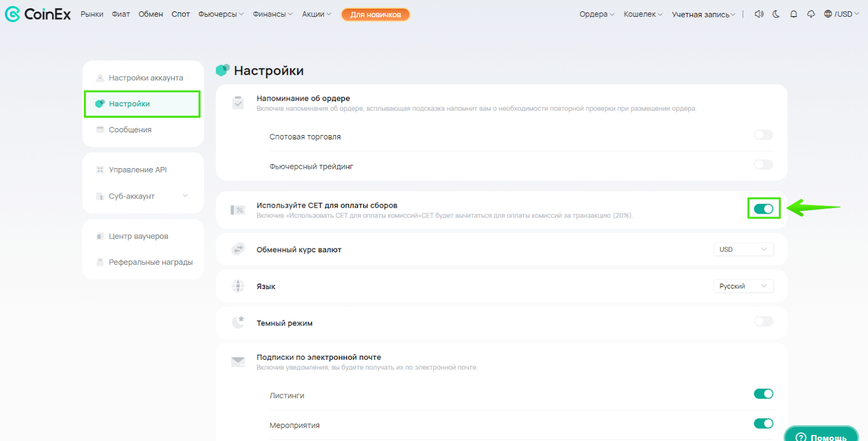
Task: Go to Управление API page
Action: [x=138, y=170]
